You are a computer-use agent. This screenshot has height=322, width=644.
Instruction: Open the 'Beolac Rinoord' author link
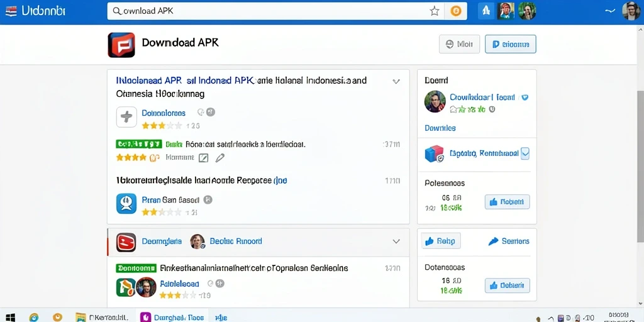tap(236, 241)
